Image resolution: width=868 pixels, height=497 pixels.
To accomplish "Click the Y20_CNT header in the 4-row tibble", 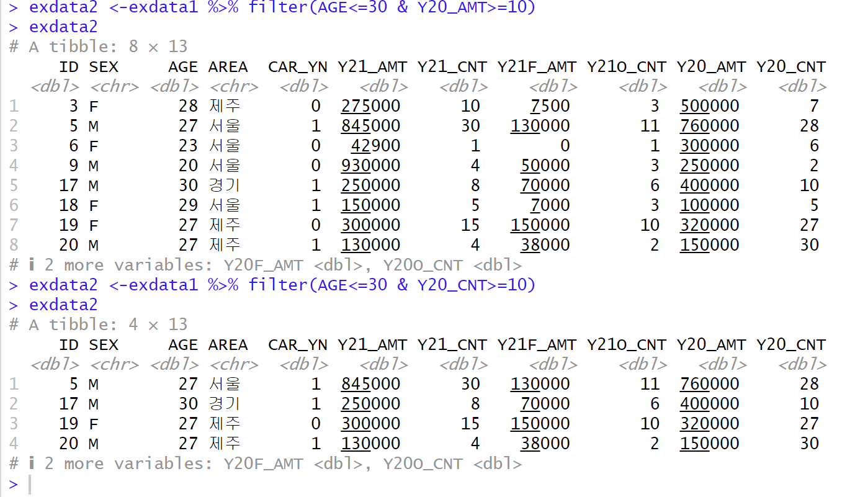I will coord(791,345).
